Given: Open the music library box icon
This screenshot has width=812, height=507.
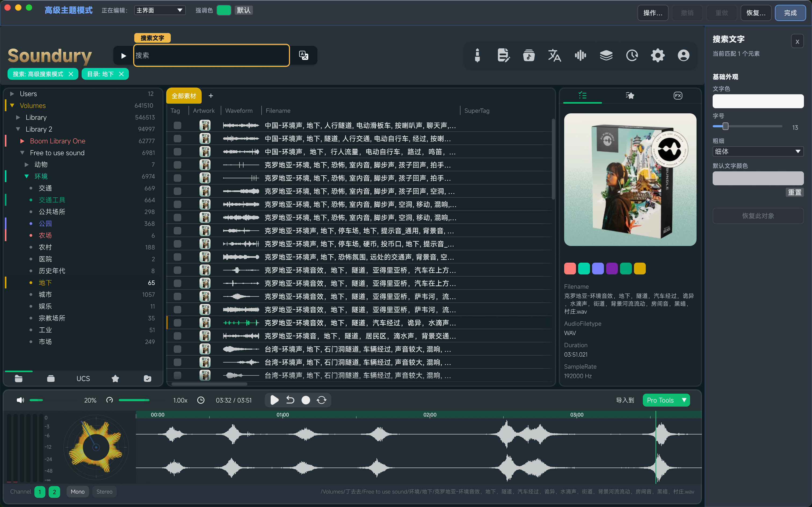Looking at the screenshot, I should point(529,55).
